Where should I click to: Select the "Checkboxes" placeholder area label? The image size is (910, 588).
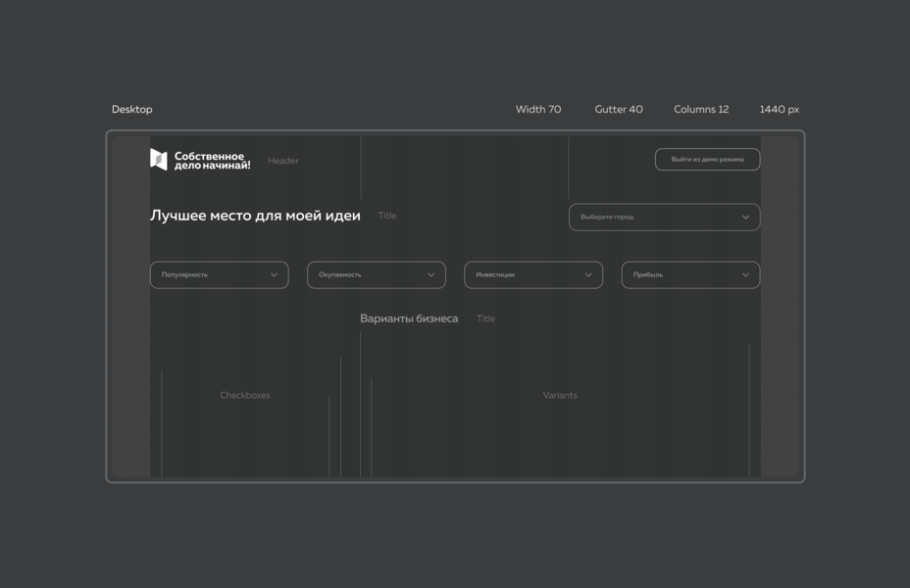(245, 396)
